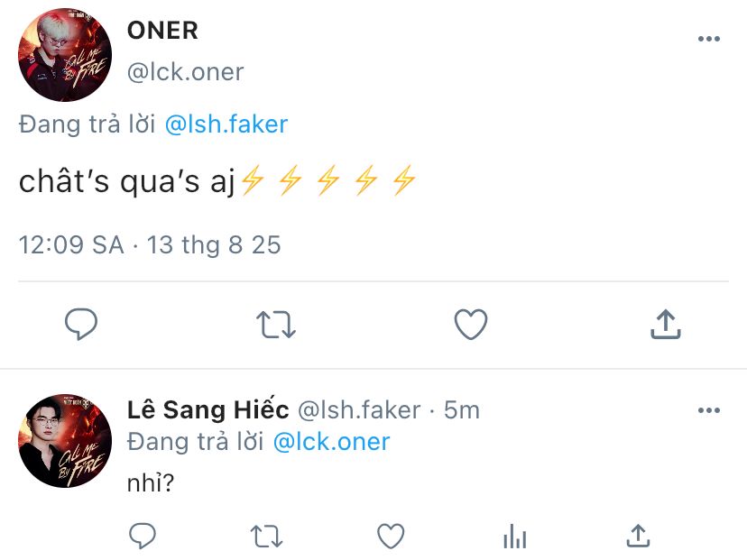The height and width of the screenshot is (560, 747).
Task: Open ONER display name profile link
Action: (x=162, y=31)
